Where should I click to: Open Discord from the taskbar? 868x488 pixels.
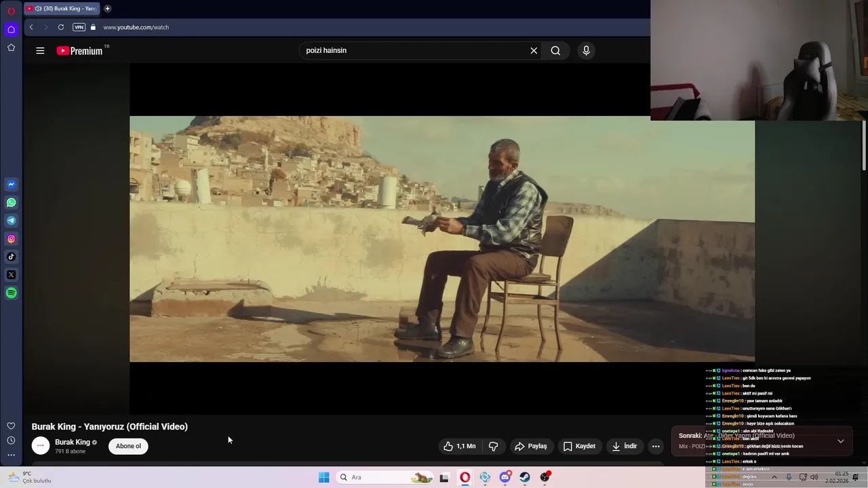coord(505,477)
